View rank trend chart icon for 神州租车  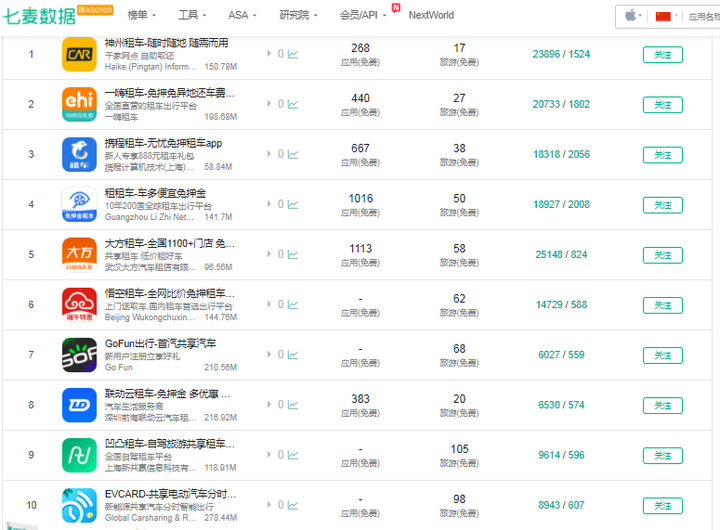[293, 54]
